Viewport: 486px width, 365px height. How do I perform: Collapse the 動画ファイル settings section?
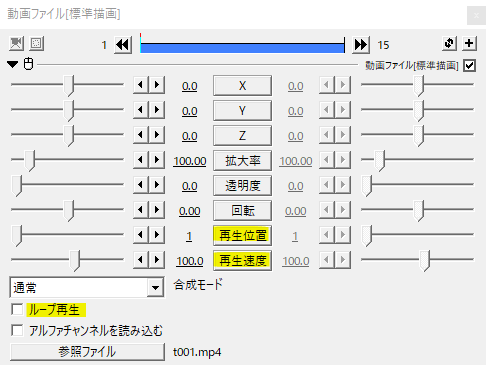pyautogui.click(x=13, y=64)
